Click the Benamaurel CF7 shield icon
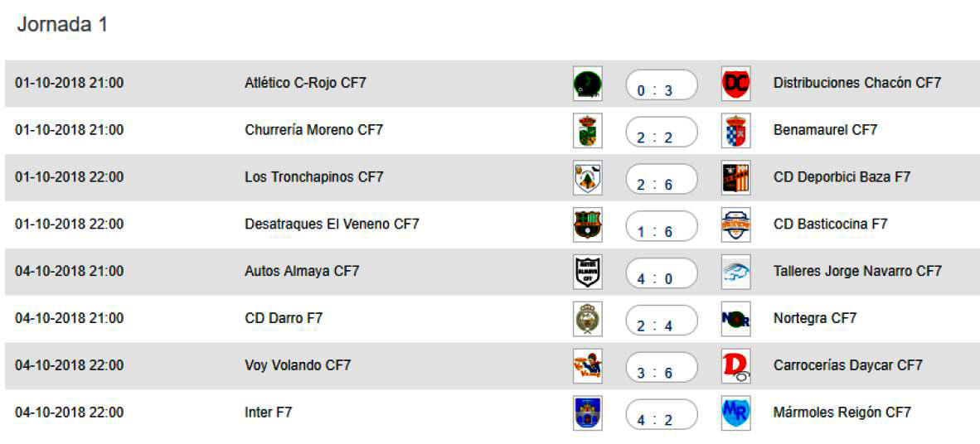This screenshot has width=980, height=444. tap(735, 131)
